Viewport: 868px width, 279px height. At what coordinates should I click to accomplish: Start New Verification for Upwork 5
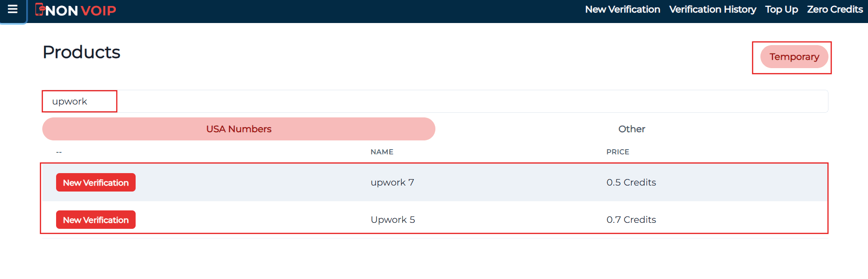[95, 220]
